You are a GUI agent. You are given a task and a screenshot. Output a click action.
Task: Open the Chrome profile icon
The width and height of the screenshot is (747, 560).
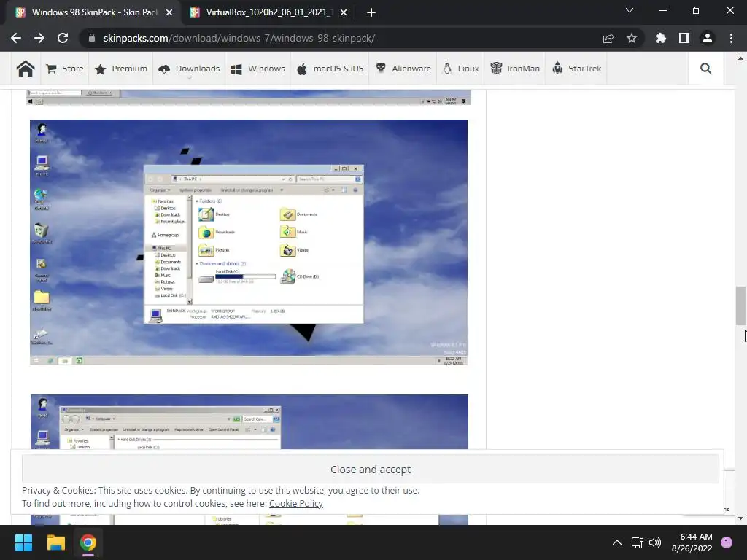(708, 38)
